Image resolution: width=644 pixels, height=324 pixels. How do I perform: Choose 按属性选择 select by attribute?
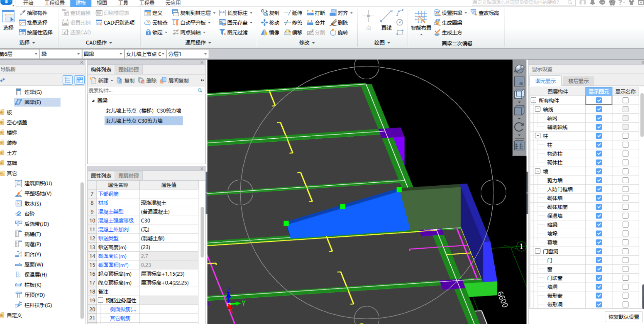coord(36,32)
